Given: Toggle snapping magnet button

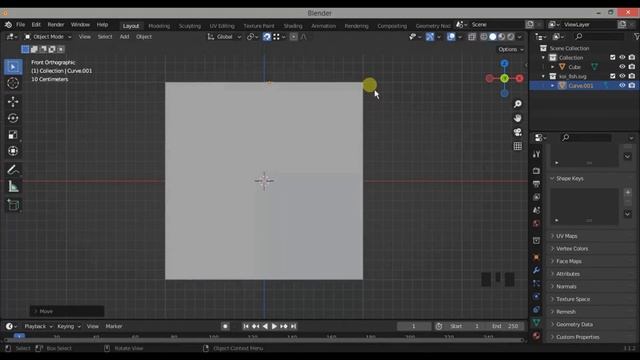Looking at the screenshot, I should pyautogui.click(x=267, y=37).
